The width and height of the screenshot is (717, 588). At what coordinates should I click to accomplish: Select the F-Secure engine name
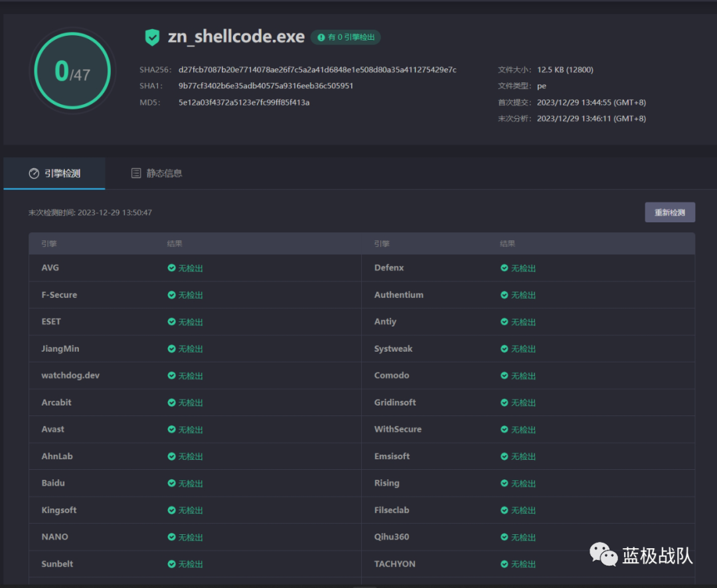(60, 295)
